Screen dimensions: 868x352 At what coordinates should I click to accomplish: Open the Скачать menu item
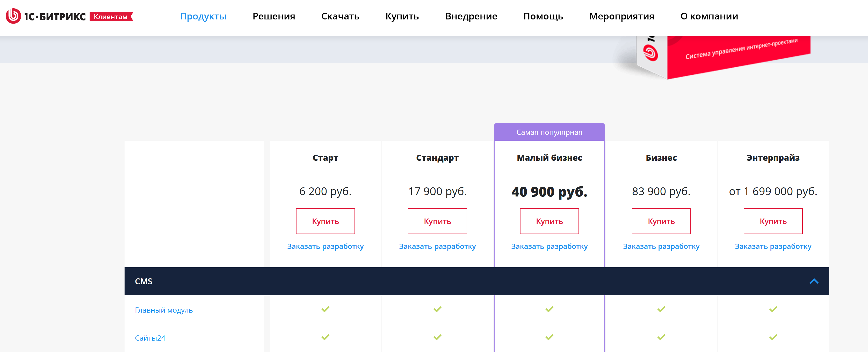point(340,16)
